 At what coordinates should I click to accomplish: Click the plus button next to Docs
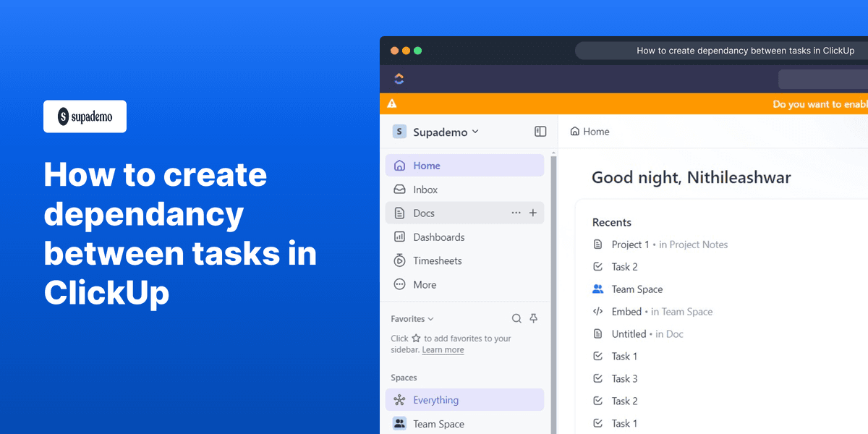click(533, 213)
